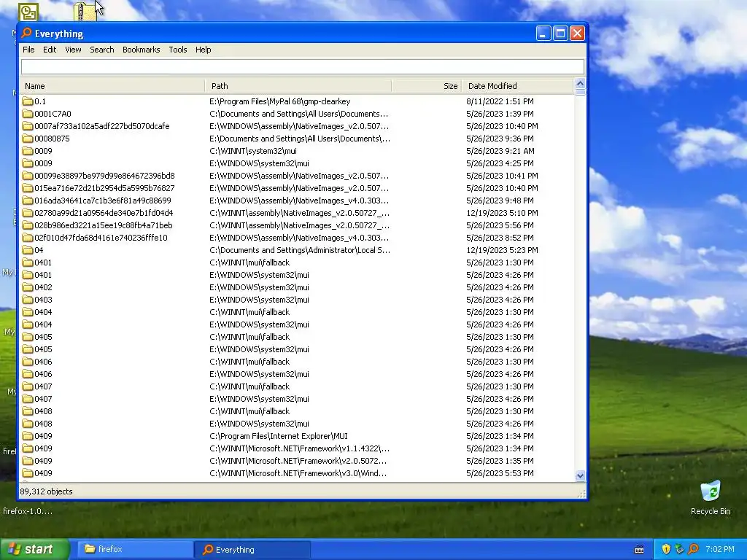Viewport: 747px width, 560px height.
Task: Select 0409 row in Internet Explorer\MUI path
Action: pyautogui.click(x=298, y=436)
